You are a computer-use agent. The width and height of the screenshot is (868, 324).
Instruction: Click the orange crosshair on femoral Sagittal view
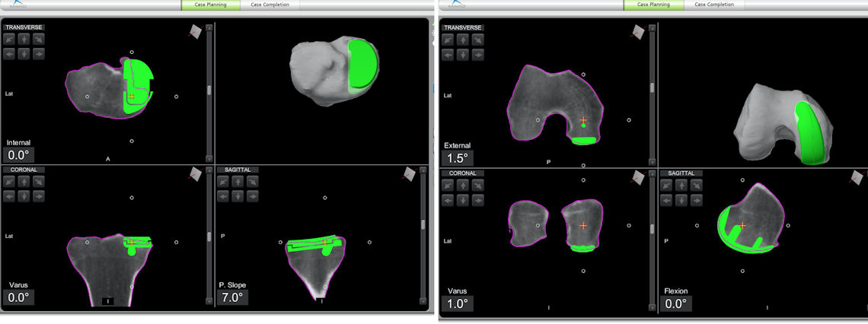click(x=742, y=226)
